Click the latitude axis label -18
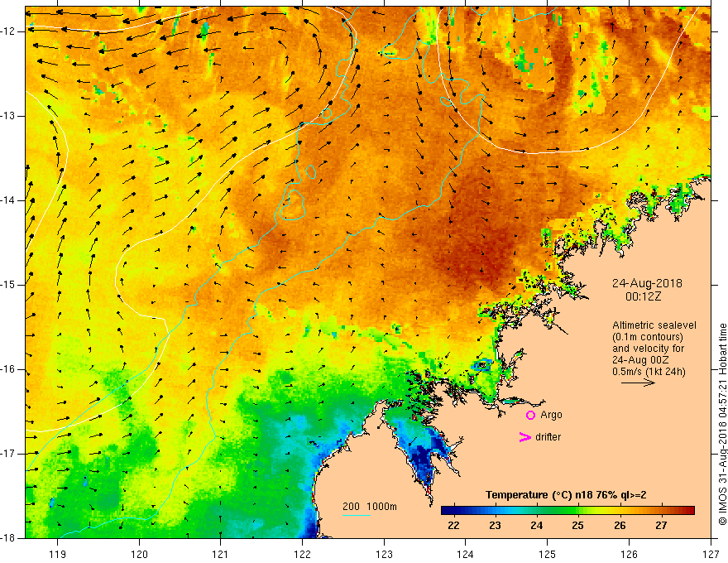 [8, 538]
